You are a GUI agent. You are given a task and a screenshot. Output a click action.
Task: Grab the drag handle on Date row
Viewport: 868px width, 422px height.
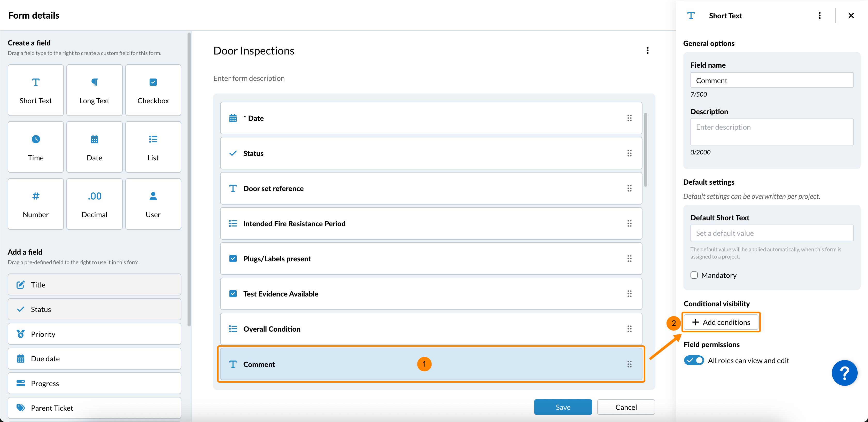point(629,118)
